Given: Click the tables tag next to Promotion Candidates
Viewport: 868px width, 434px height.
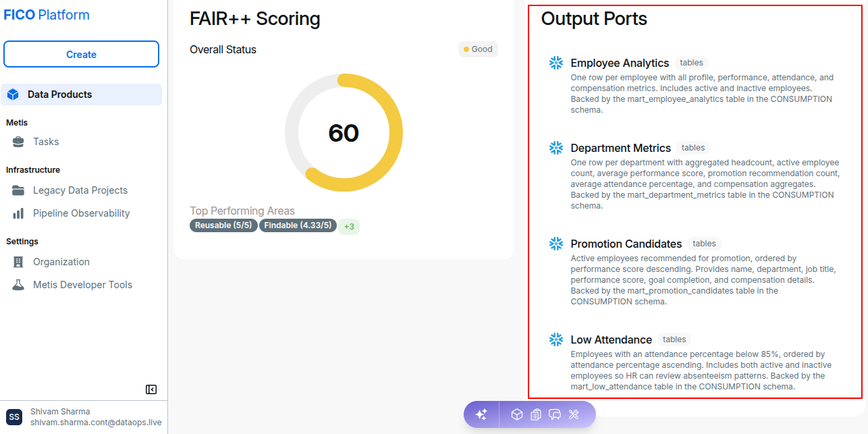Looking at the screenshot, I should point(704,244).
